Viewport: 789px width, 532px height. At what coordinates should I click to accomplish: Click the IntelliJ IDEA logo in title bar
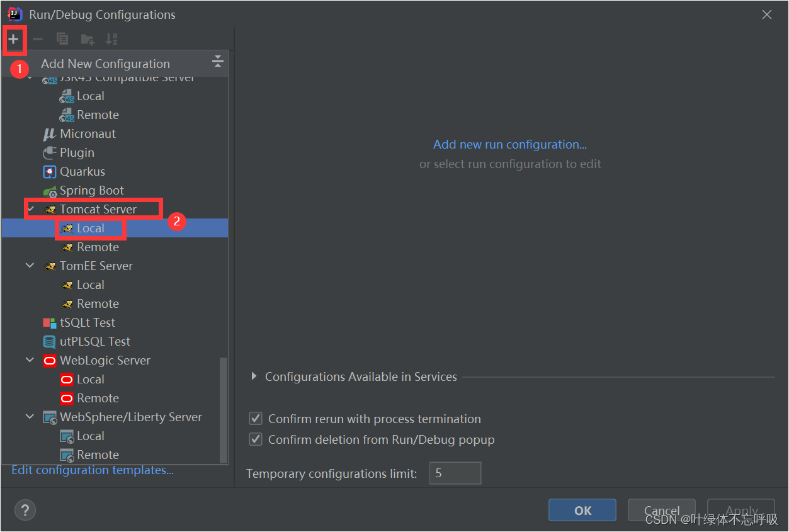point(15,14)
